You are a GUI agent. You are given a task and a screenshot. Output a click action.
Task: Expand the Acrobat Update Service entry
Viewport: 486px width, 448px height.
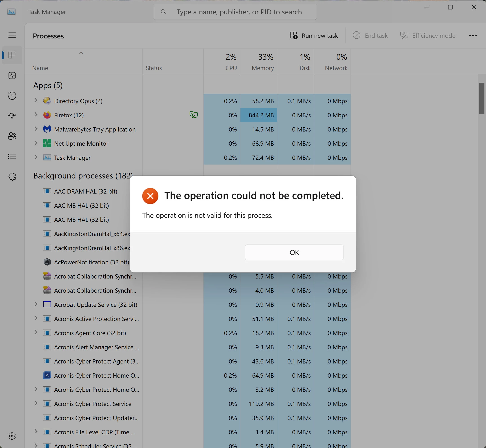click(x=36, y=304)
